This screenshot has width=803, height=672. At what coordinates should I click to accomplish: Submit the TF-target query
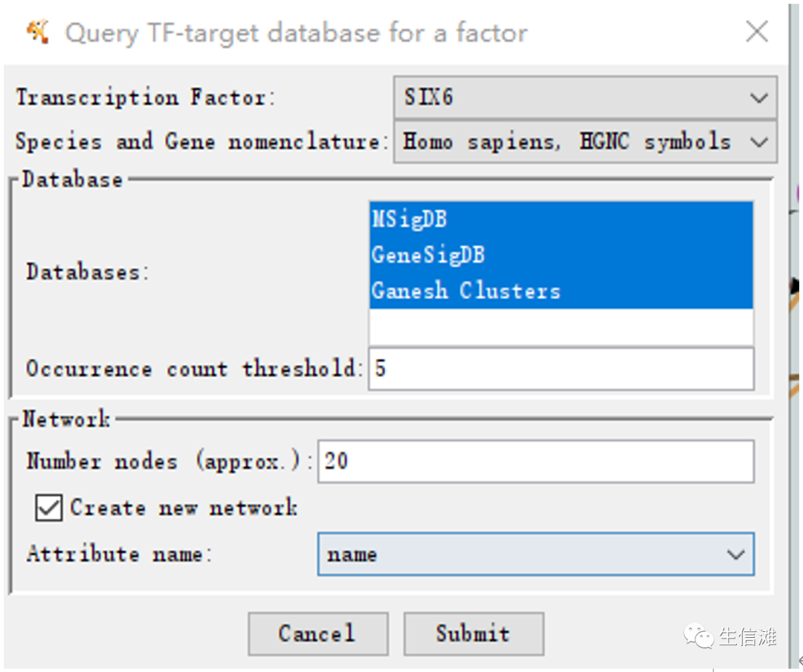point(473,633)
